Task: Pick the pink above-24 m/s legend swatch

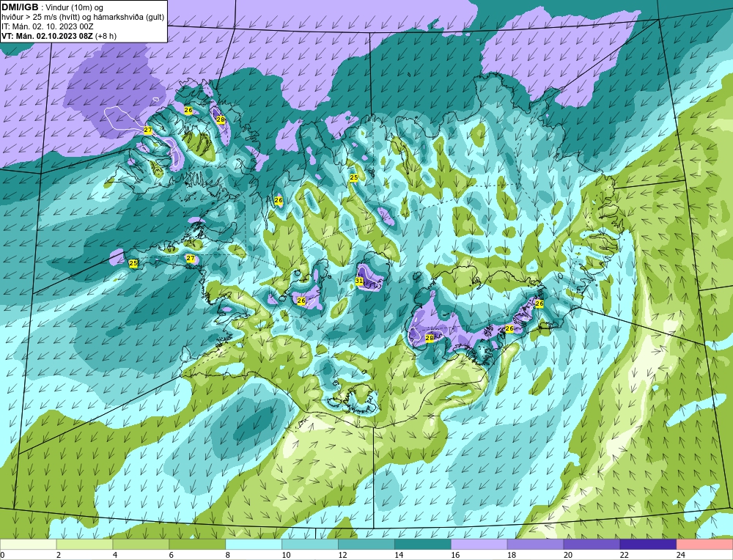Action: pos(704,545)
